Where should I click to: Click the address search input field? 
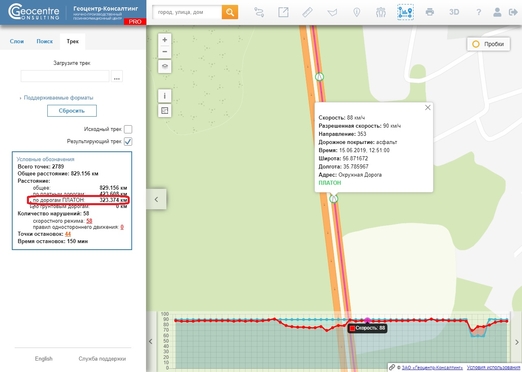[187, 12]
